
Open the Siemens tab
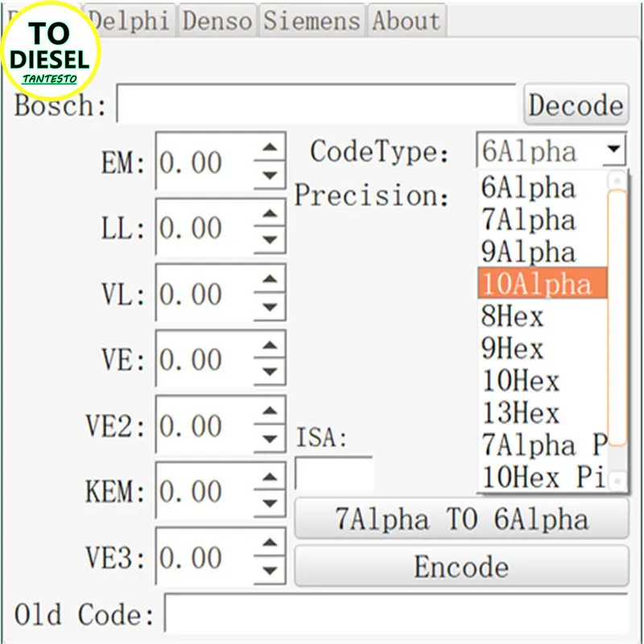click(312, 21)
